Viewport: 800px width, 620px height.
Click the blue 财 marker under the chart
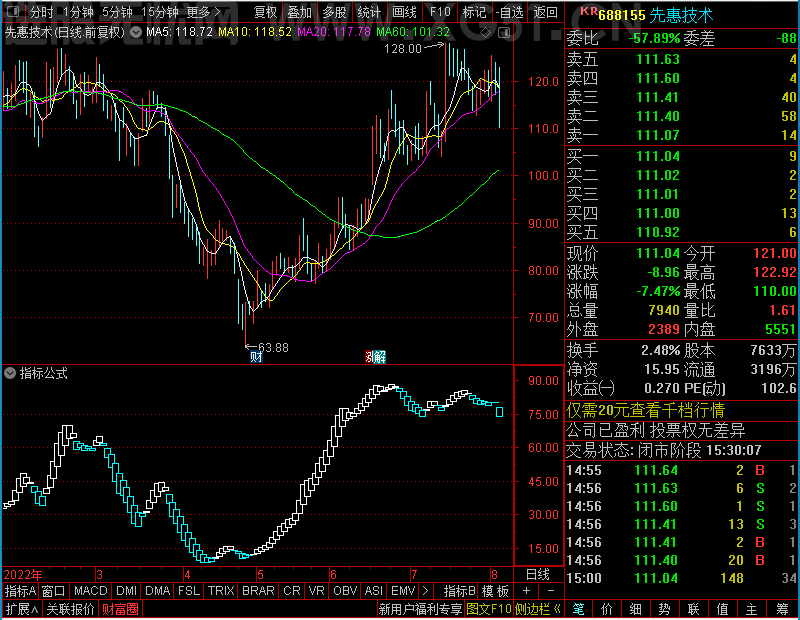click(x=256, y=357)
